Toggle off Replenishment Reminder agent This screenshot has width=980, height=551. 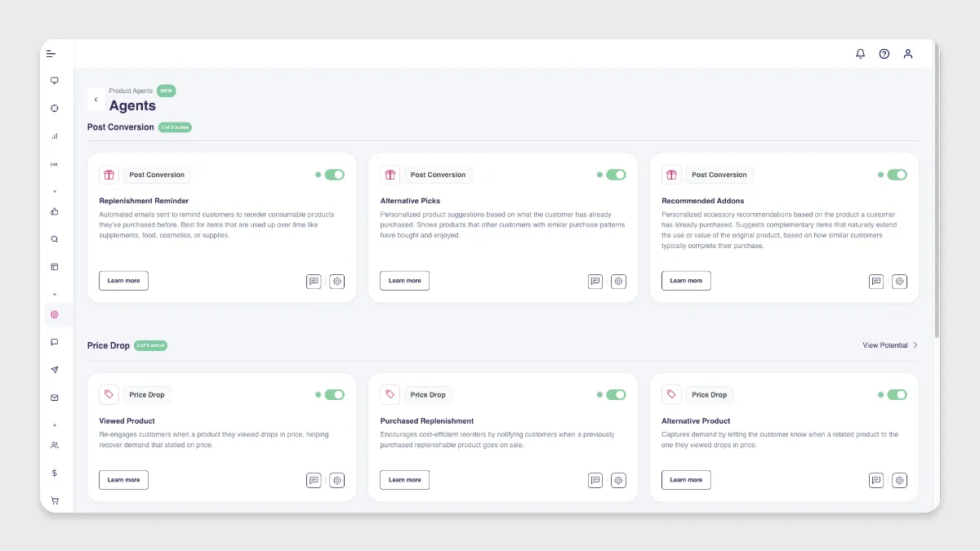point(335,175)
